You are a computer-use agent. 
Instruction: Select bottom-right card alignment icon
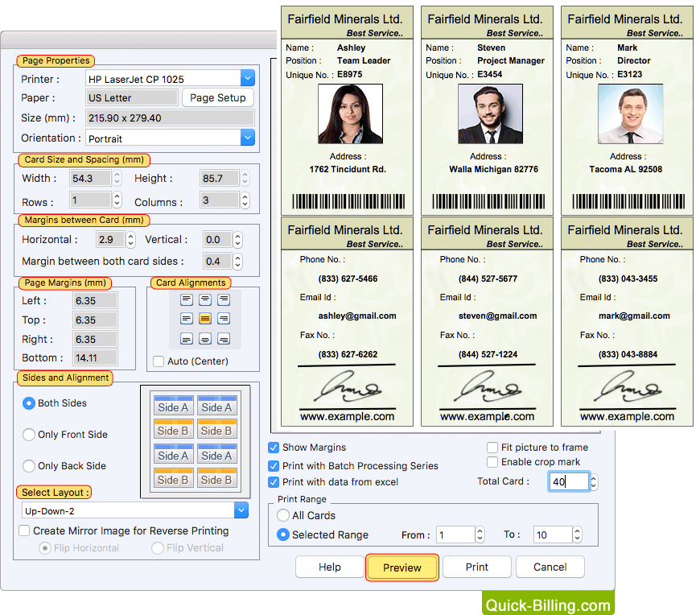coord(224,339)
